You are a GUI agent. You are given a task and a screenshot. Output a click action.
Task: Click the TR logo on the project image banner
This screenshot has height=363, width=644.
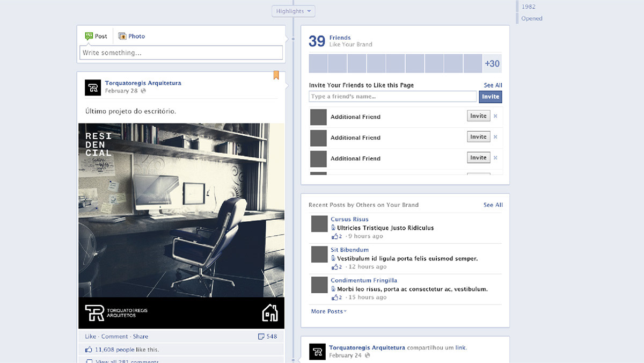(94, 313)
